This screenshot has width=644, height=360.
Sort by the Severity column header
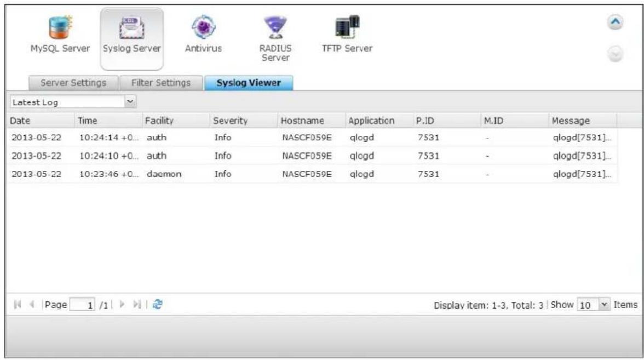point(244,121)
